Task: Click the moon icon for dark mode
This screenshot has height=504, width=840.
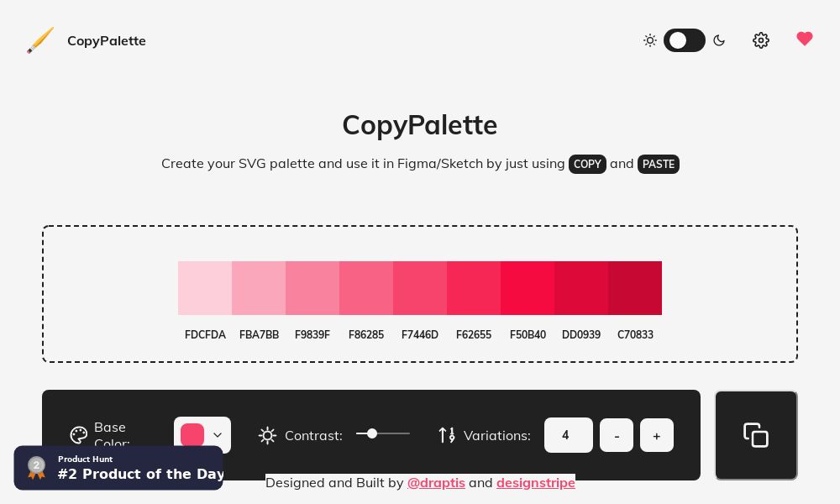Action: 719,39
